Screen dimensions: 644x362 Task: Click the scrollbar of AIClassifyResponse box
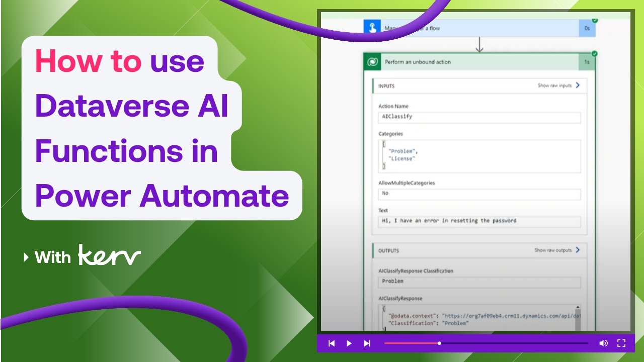(x=578, y=318)
